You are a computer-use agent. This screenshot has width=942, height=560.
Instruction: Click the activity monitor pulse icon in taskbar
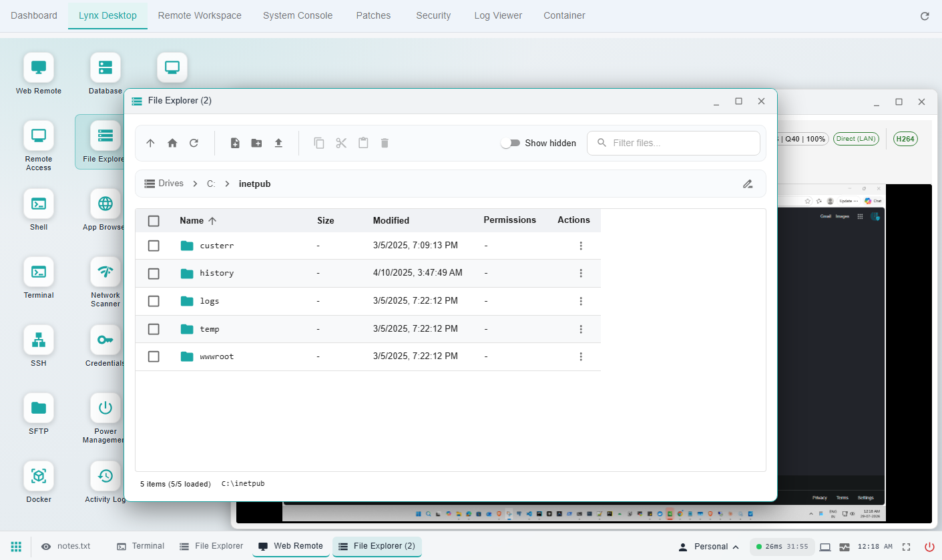tap(845, 547)
